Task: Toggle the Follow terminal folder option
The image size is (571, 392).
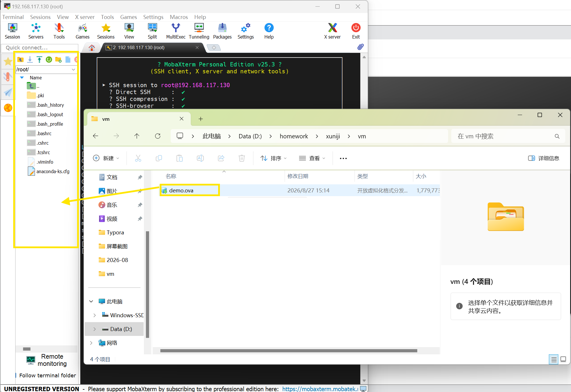Action: (x=45, y=375)
